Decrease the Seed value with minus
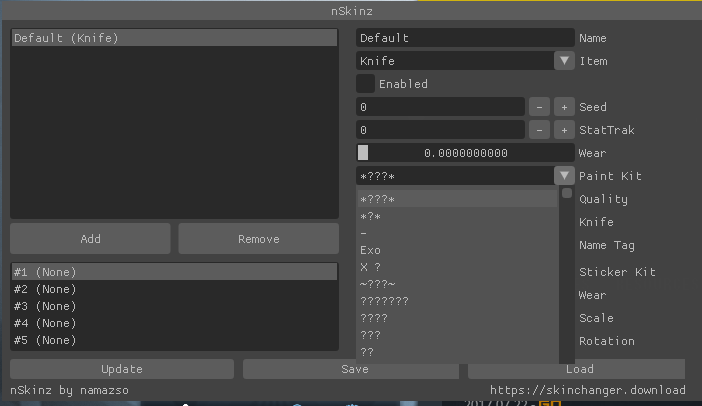The height and width of the screenshot is (406, 702). tap(539, 107)
